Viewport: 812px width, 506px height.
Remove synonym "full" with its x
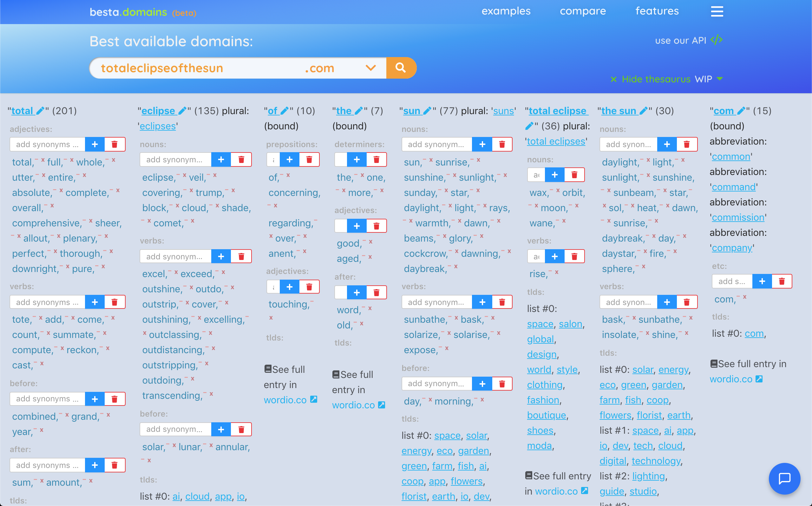(x=72, y=160)
